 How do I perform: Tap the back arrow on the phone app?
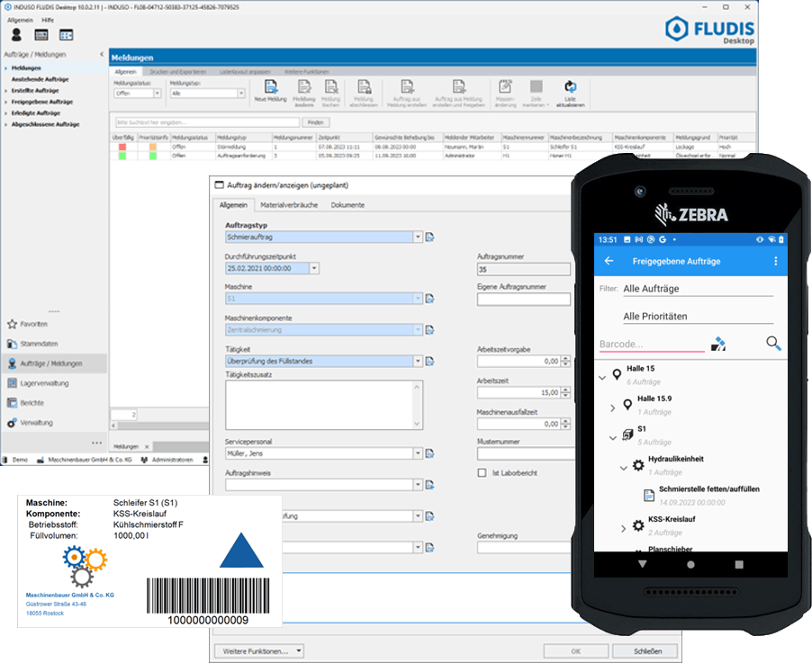click(x=609, y=261)
